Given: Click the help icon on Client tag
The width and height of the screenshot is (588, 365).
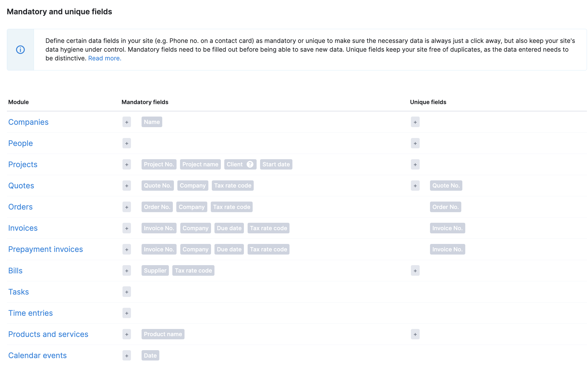Looking at the screenshot, I should (250, 164).
